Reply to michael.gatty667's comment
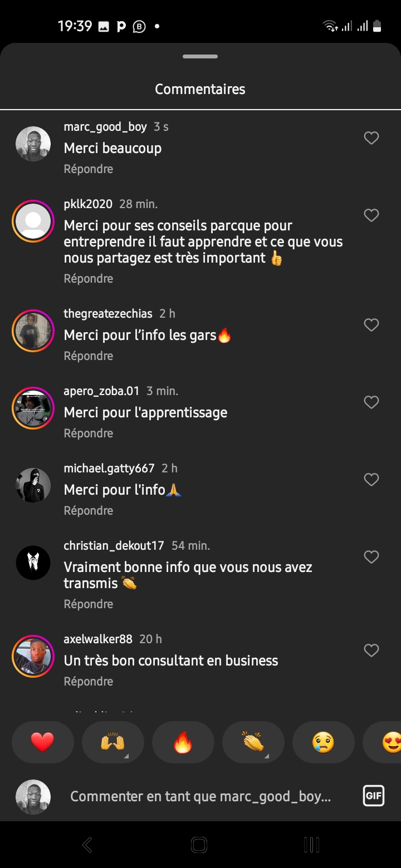 [88, 510]
